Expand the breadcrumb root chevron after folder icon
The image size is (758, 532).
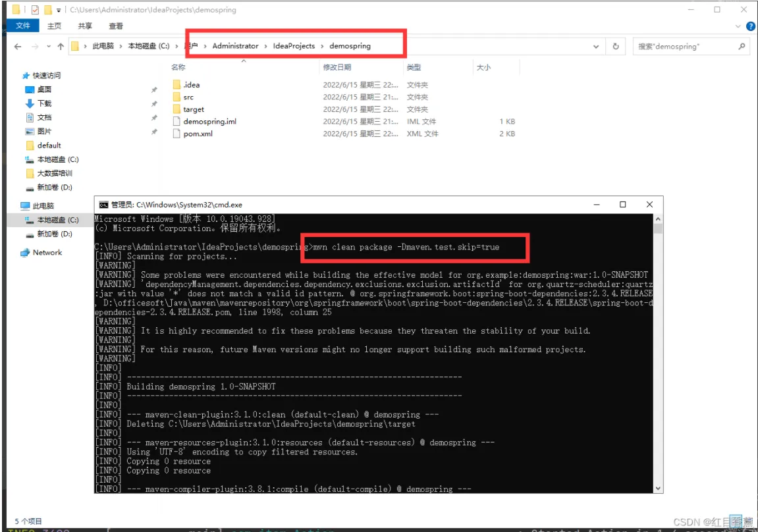(85, 46)
